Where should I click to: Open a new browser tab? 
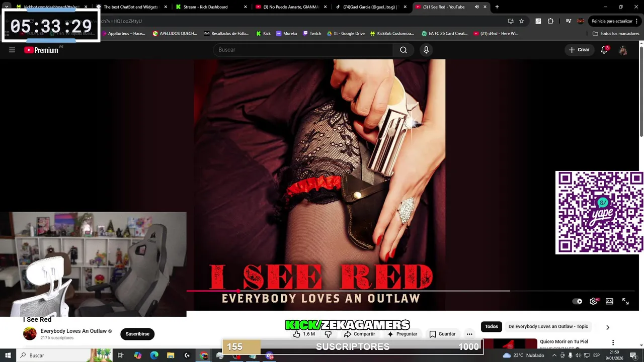coord(497,7)
